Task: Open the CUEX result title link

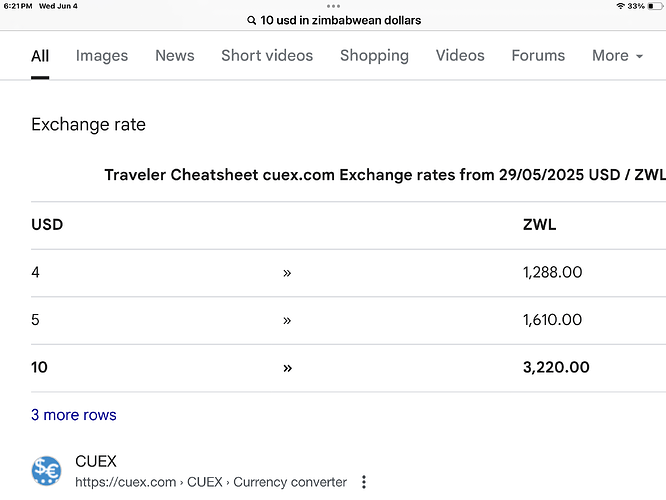Action: (96, 461)
